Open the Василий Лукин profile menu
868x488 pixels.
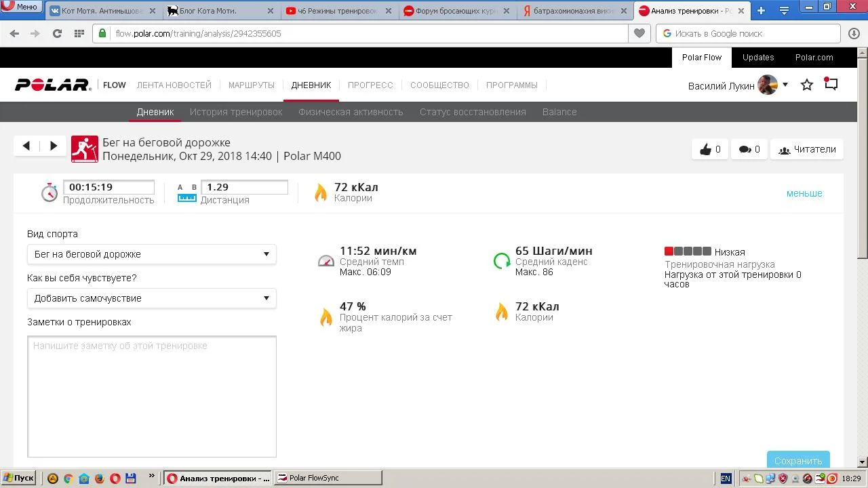737,85
